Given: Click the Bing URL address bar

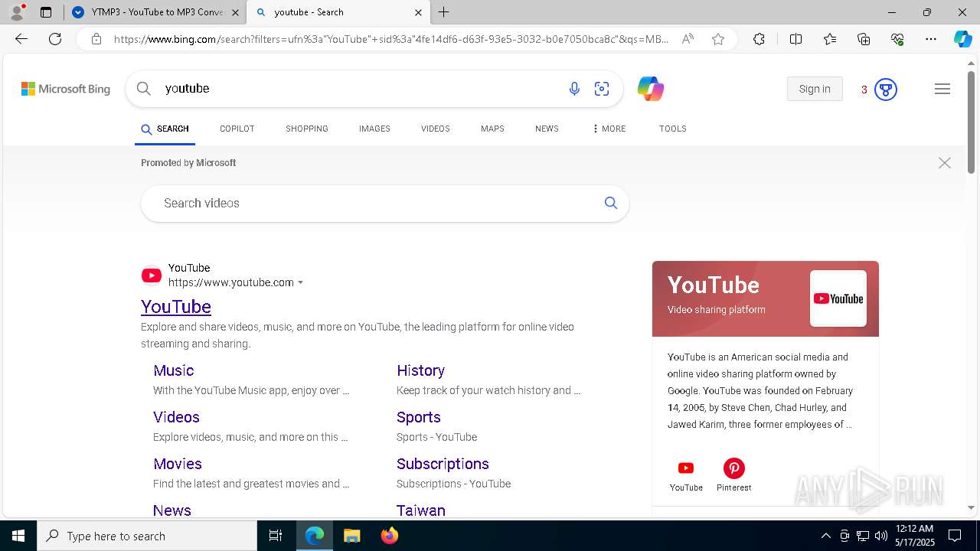Looking at the screenshot, I should (x=390, y=39).
